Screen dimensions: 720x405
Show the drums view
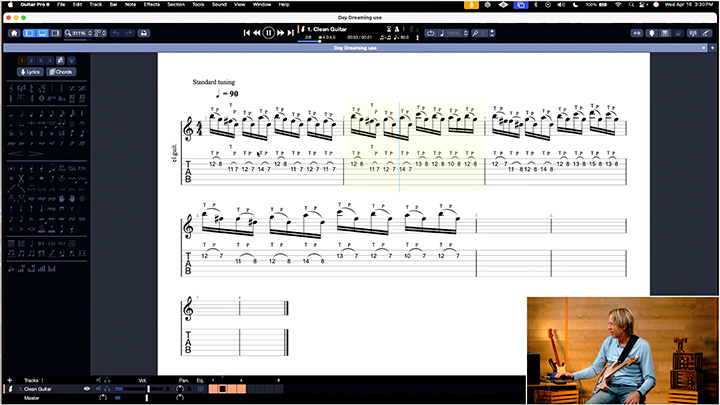(678, 33)
